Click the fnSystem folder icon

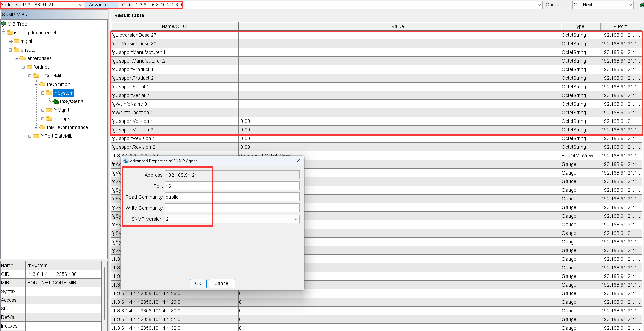(x=49, y=93)
